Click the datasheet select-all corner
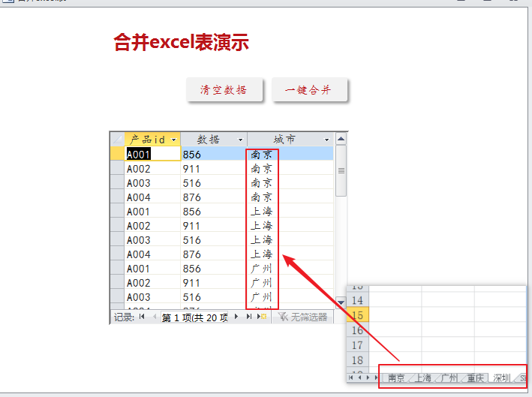The height and width of the screenshot is (397, 532). pyautogui.click(x=117, y=139)
